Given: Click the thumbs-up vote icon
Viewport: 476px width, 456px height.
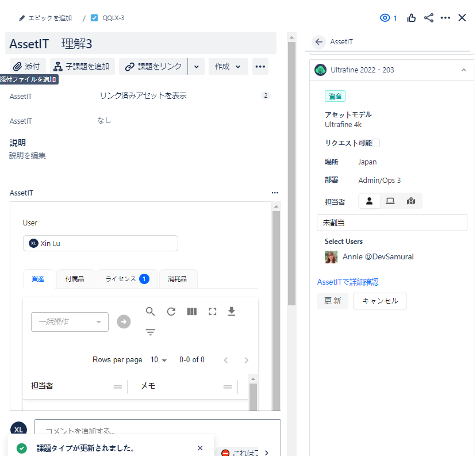Looking at the screenshot, I should pos(411,18).
